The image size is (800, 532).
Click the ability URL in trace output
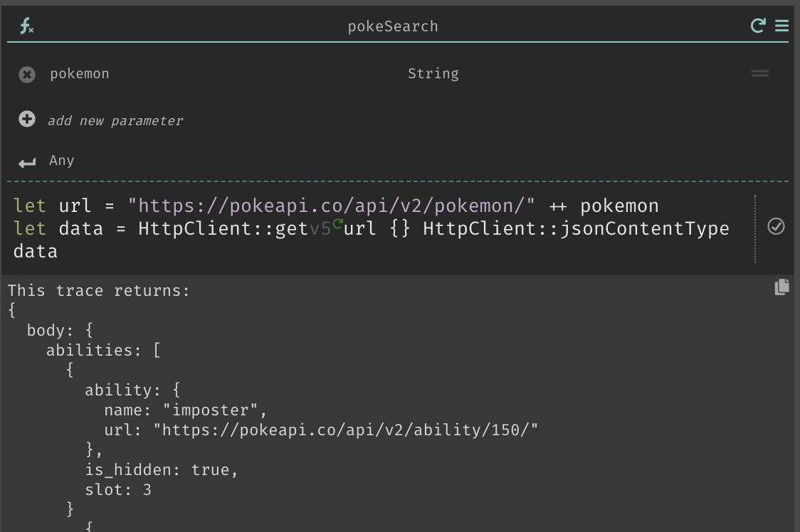(346, 430)
